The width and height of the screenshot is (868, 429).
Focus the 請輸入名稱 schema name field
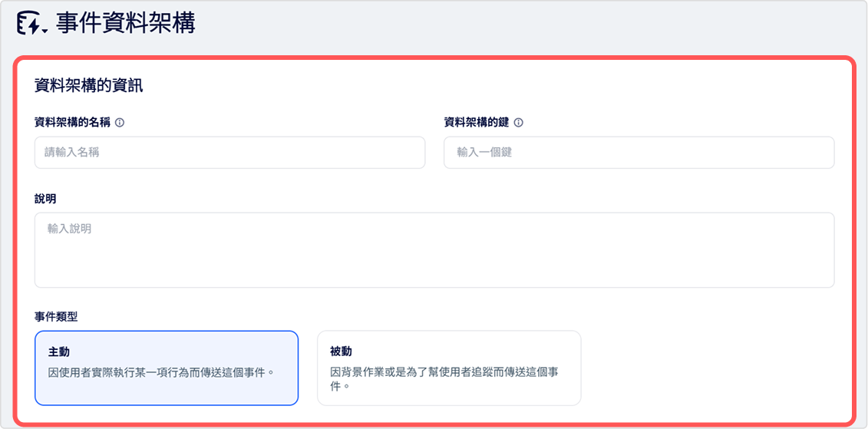click(229, 153)
